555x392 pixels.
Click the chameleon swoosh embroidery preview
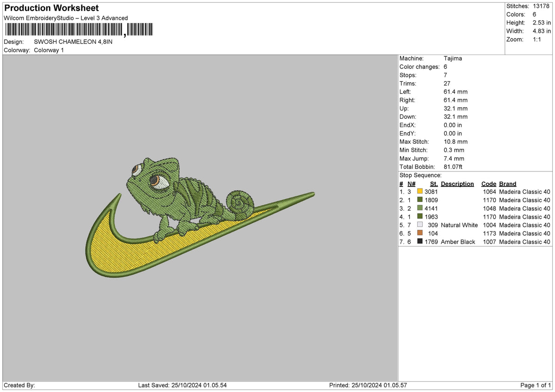[x=200, y=218]
